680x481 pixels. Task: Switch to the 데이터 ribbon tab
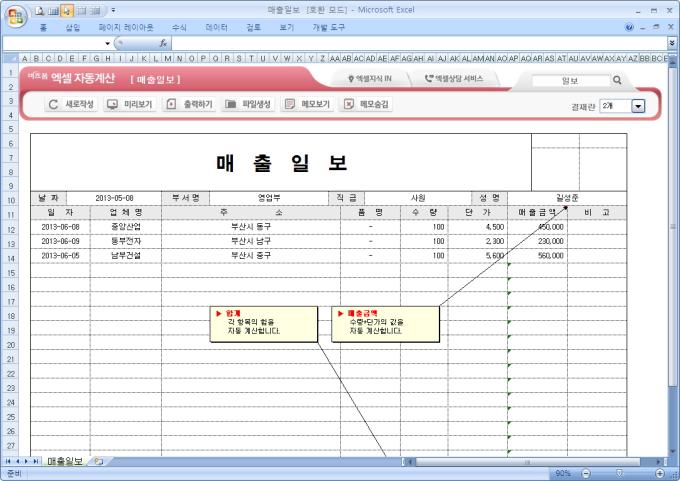[x=216, y=27]
